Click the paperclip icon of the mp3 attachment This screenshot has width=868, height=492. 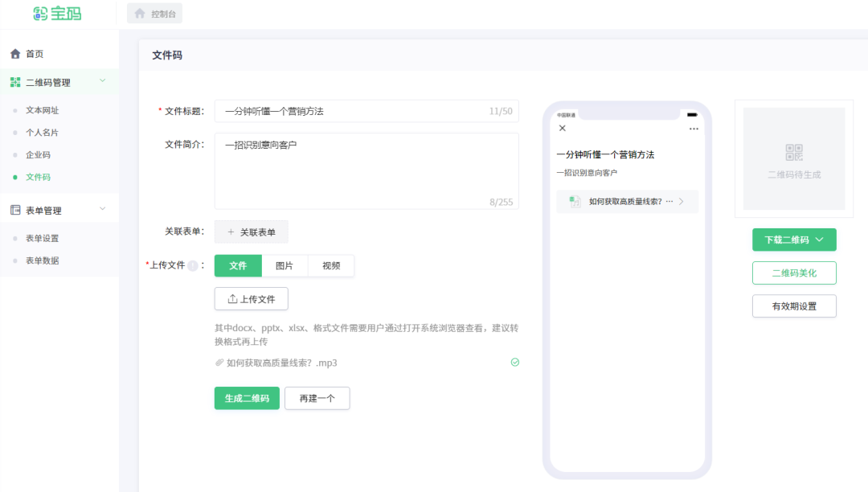click(x=219, y=363)
